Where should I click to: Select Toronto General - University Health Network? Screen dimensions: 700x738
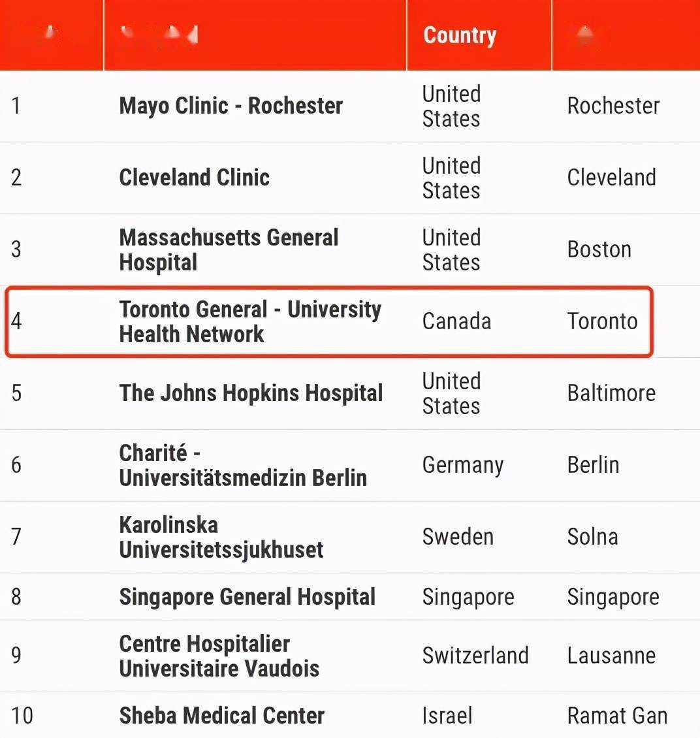(250, 321)
